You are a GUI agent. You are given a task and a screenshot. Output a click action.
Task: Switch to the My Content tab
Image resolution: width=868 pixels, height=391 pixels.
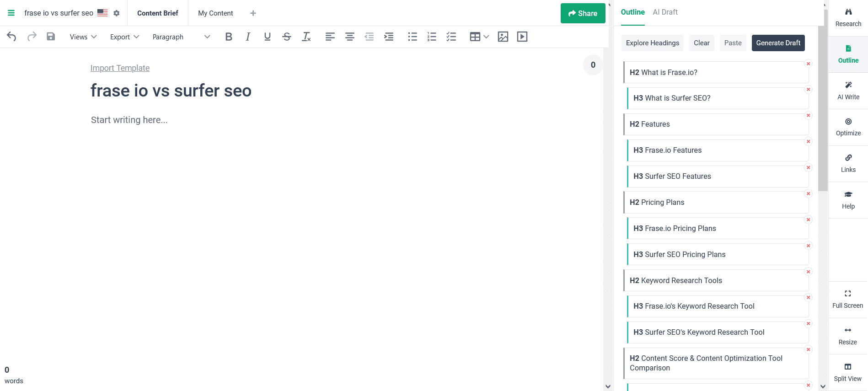215,13
